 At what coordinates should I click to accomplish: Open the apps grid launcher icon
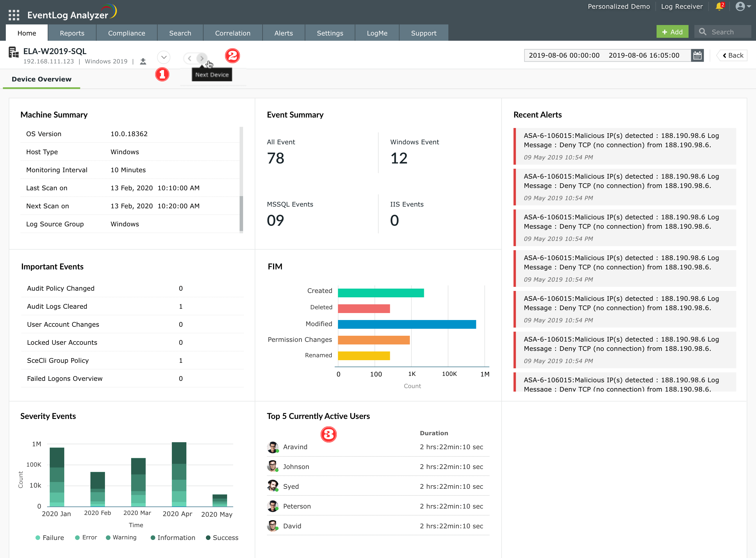(x=14, y=15)
